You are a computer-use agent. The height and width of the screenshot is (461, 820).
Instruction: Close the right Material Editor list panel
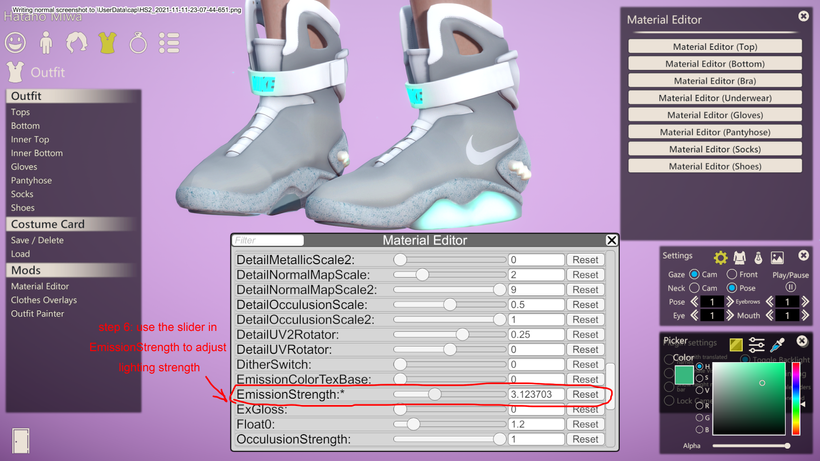[x=804, y=16]
